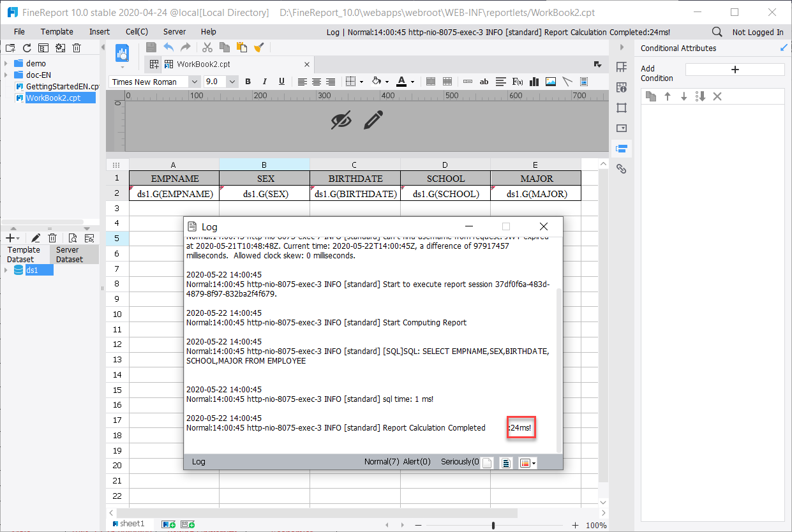Expand the demo folder
This screenshot has height=532, width=792.
click(x=6, y=63)
